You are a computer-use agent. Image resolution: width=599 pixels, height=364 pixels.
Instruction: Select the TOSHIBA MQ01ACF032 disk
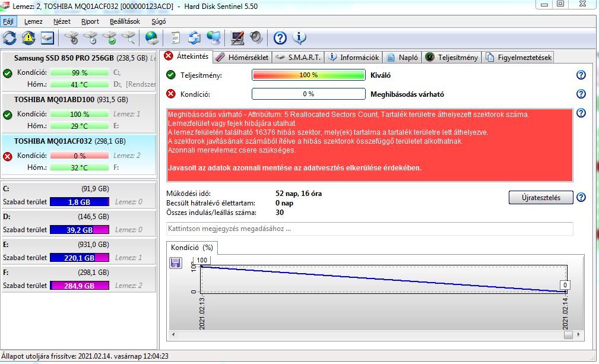point(79,154)
